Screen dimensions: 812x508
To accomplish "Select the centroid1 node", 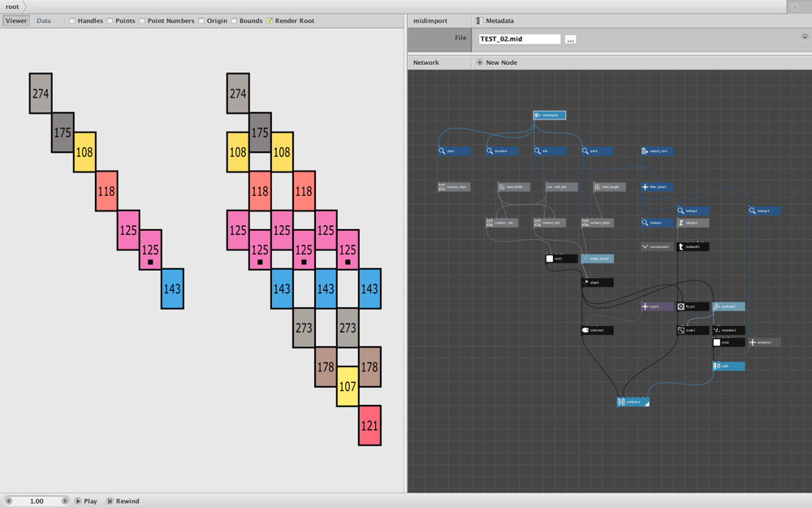I will click(x=728, y=306).
